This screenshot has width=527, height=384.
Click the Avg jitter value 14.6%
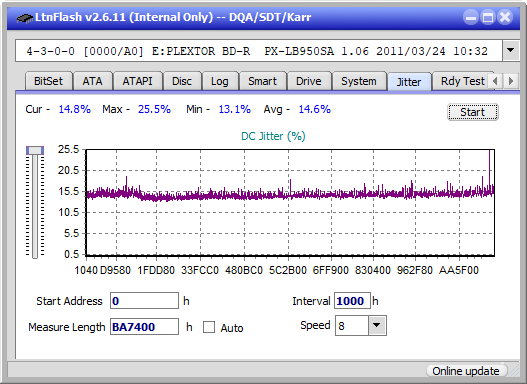[315, 109]
